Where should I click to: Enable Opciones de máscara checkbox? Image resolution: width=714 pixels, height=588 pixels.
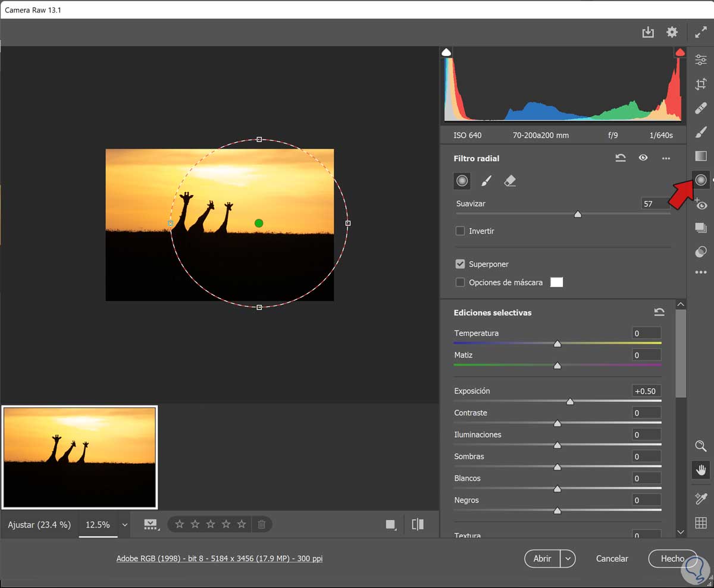click(460, 282)
